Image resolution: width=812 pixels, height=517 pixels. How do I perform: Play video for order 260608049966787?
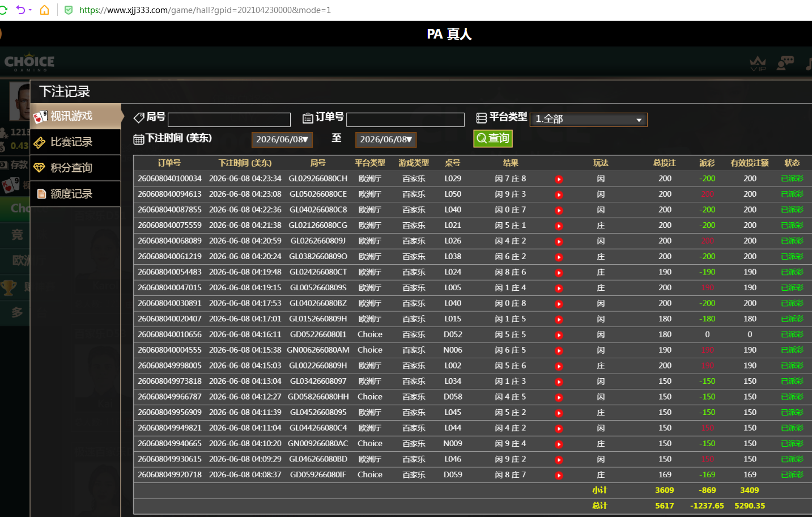pos(559,397)
